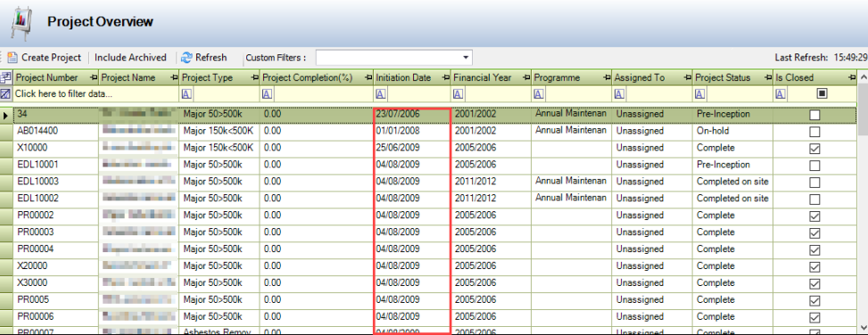This screenshot has height=335, width=868.
Task: Click the Refresh arrows icon
Action: pyautogui.click(x=186, y=58)
